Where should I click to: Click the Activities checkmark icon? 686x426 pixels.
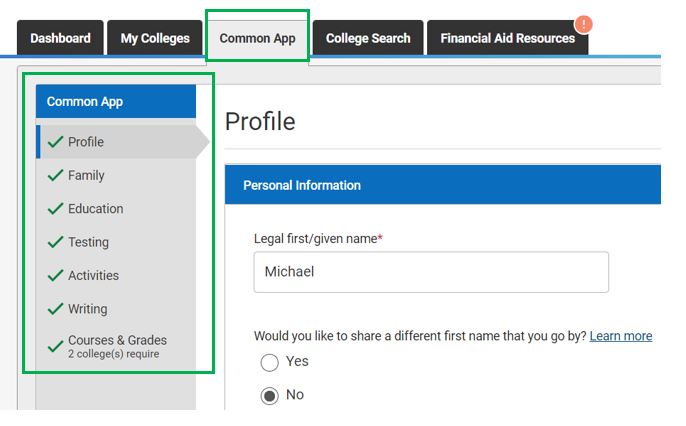coord(55,276)
